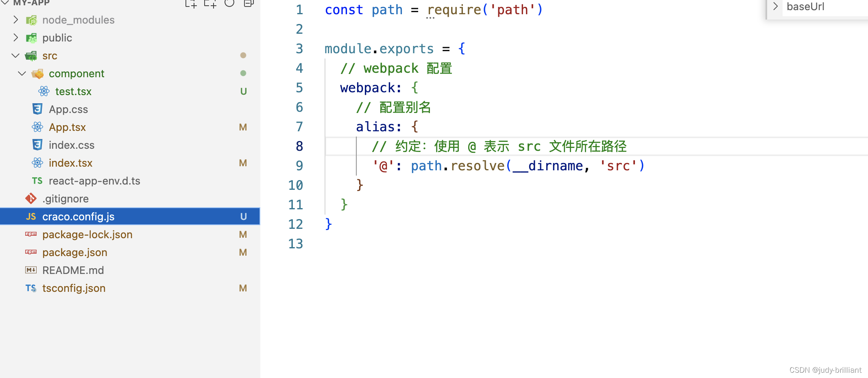868x378 pixels.
Task: Open tsconfig.json in the Explorer
Action: click(x=74, y=288)
